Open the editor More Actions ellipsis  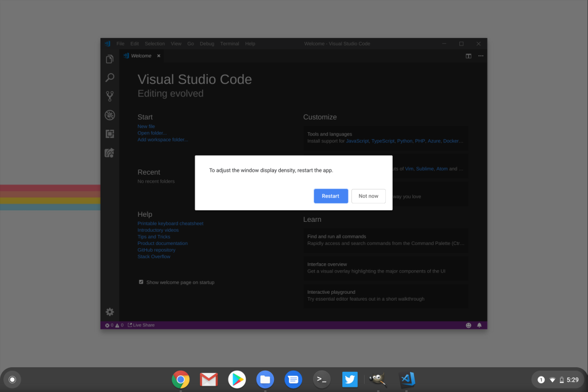coord(481,56)
